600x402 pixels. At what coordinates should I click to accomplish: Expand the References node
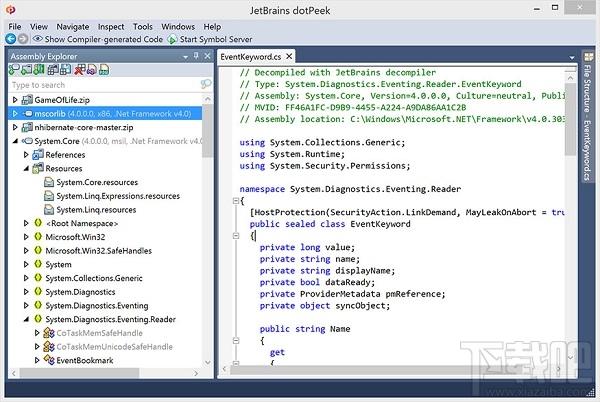coord(26,155)
